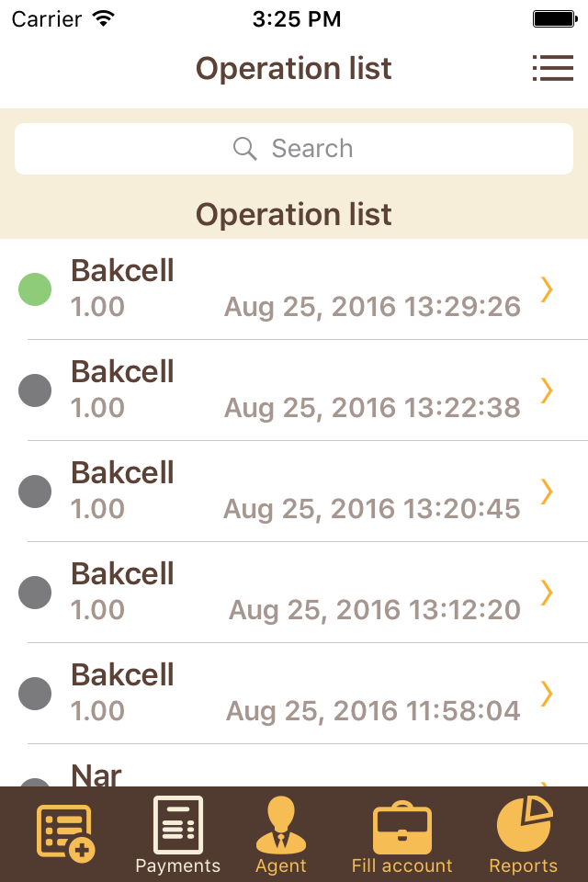Tap the Agent person icon
This screenshot has height=882, width=588.
point(281,825)
